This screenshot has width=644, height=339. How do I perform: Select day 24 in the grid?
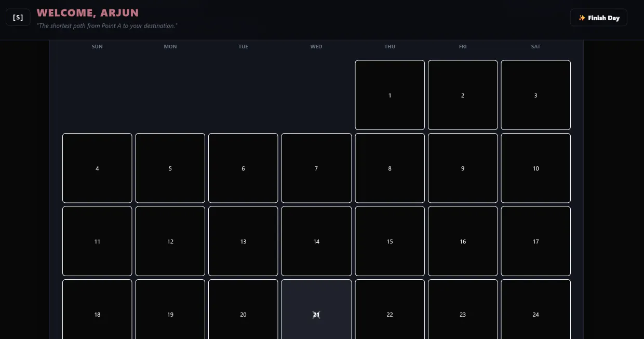[536, 309]
